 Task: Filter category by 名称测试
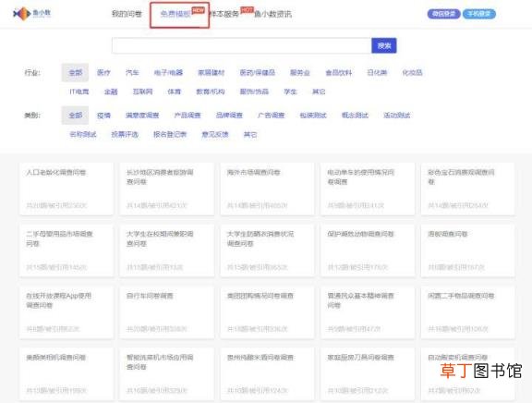pyautogui.click(x=83, y=134)
